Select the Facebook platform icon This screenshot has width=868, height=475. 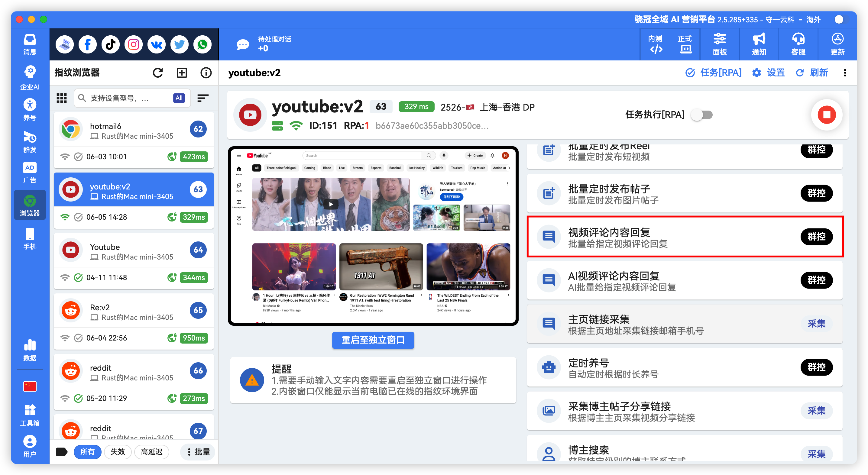point(88,44)
